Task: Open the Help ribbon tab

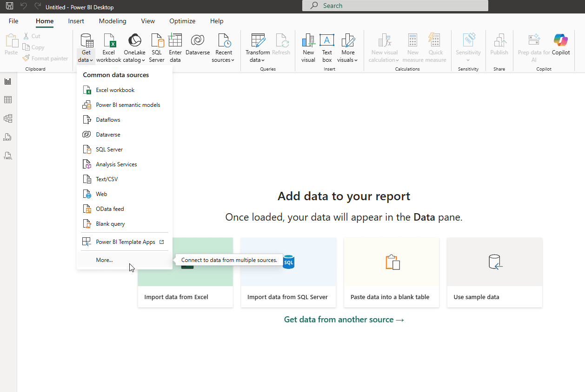Action: [217, 21]
